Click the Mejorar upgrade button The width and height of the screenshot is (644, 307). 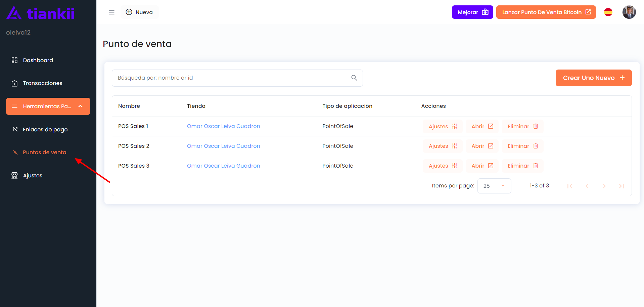472,12
